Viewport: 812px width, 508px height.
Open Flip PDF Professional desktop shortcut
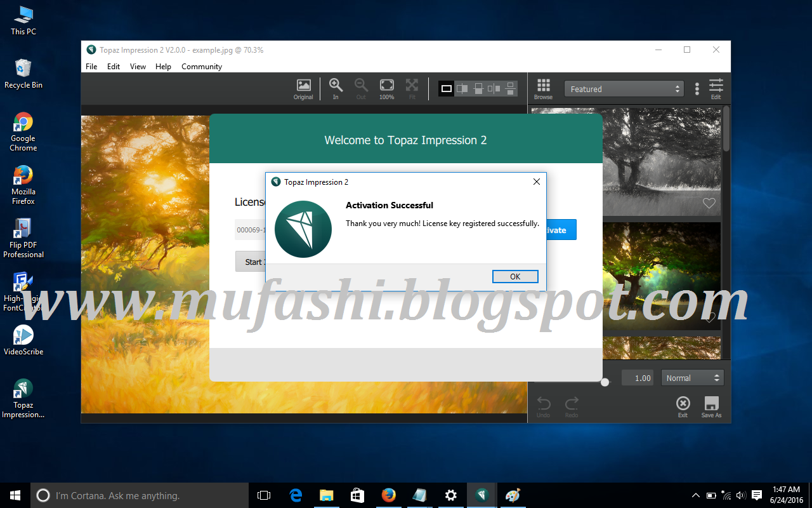pyautogui.click(x=23, y=239)
